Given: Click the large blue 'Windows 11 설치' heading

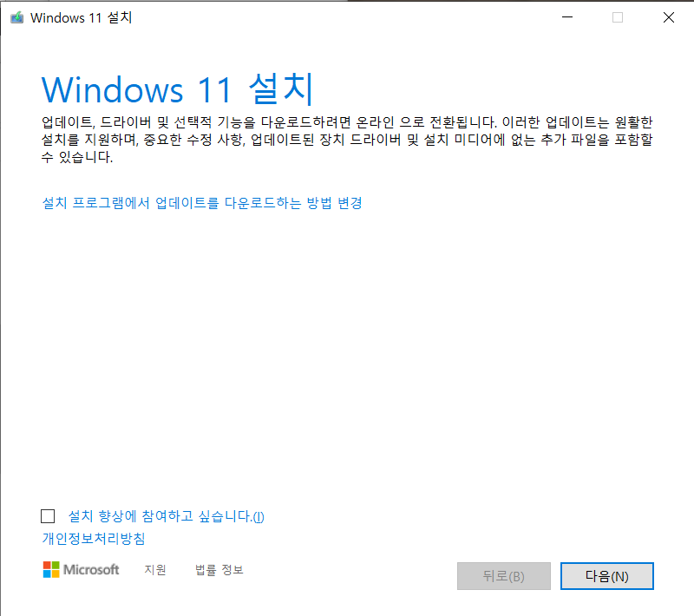Looking at the screenshot, I should click(x=178, y=89).
